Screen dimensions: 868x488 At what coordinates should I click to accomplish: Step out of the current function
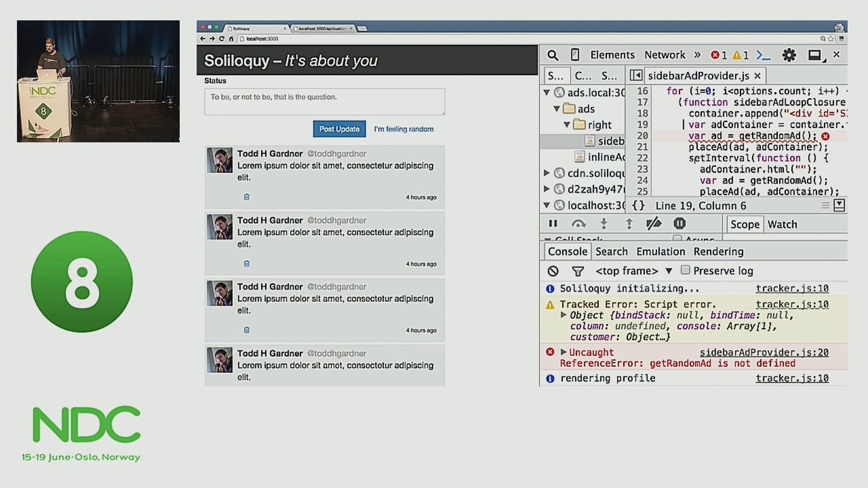click(629, 224)
